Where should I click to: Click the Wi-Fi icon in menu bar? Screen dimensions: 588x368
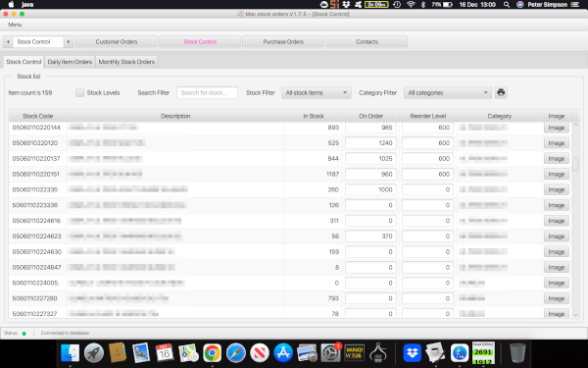click(x=411, y=5)
